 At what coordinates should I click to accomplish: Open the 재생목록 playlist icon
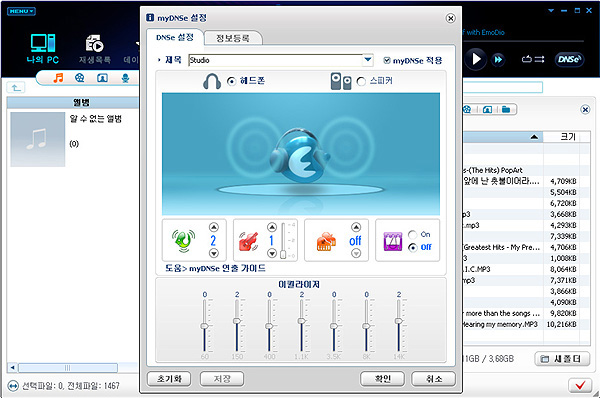(95, 49)
